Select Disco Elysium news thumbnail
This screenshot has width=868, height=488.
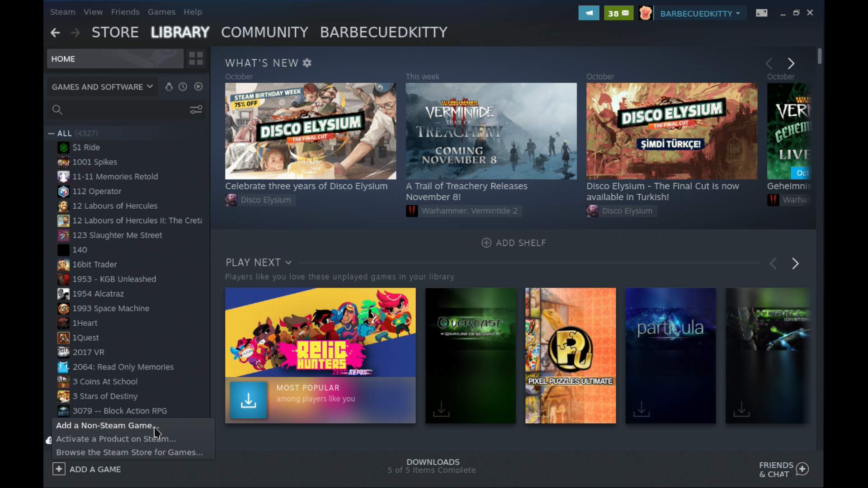coord(310,130)
